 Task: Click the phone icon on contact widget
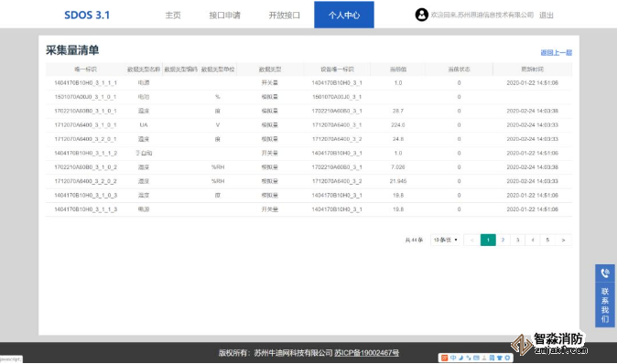tap(605, 273)
